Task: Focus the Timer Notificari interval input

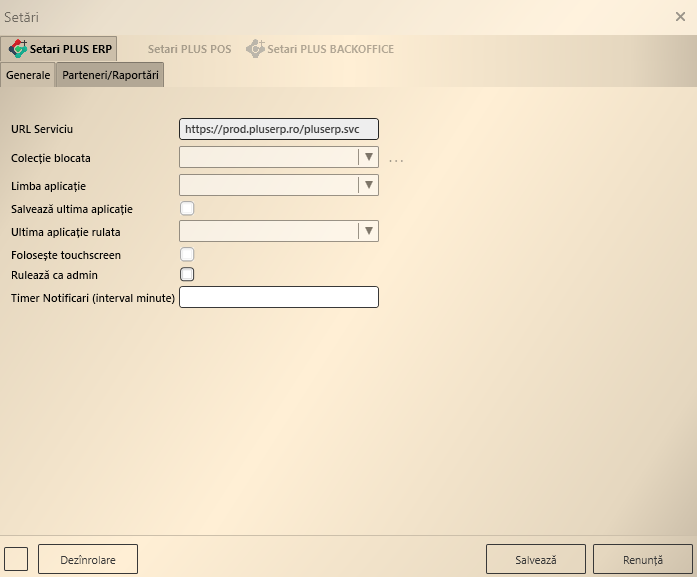Action: (x=279, y=297)
